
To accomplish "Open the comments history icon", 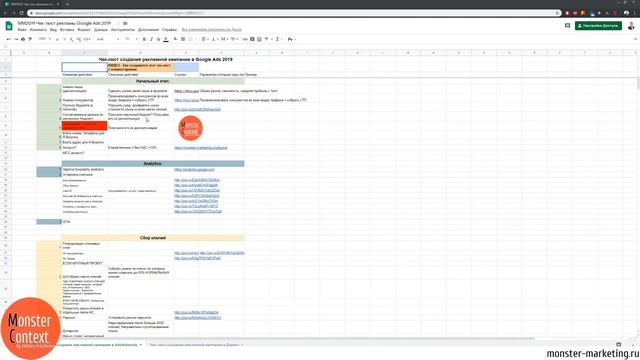I will 567,26.
